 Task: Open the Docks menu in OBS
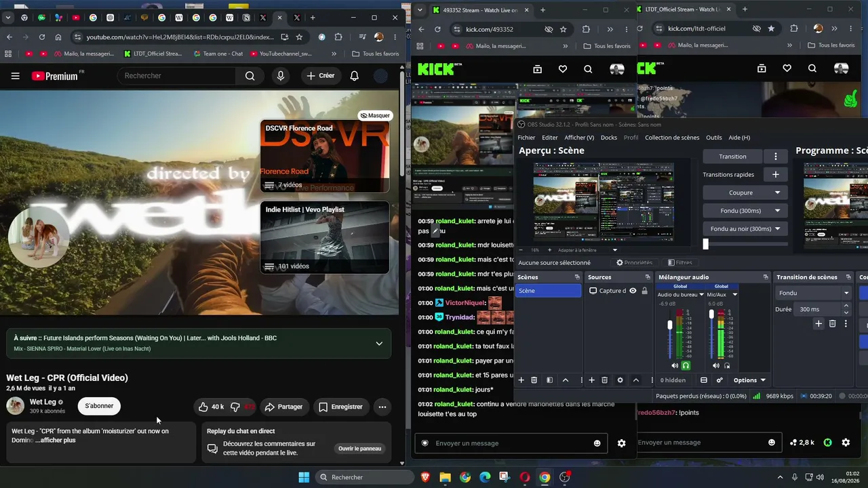[609, 138]
